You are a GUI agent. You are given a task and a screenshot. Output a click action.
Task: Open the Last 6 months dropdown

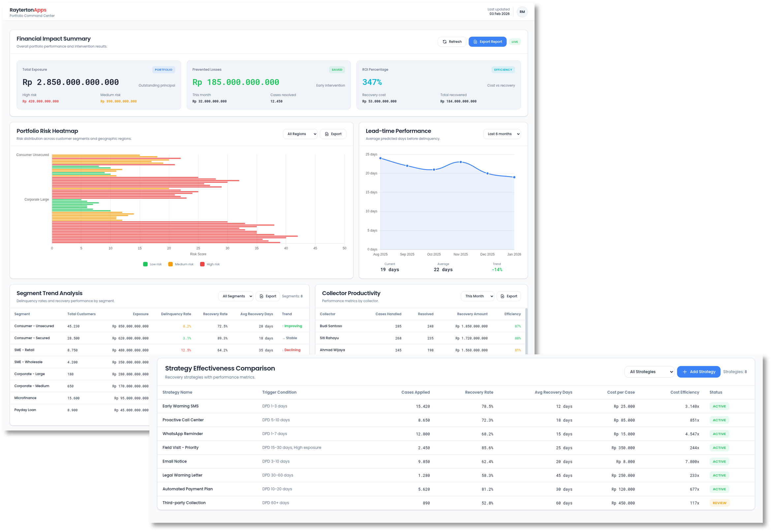(502, 134)
